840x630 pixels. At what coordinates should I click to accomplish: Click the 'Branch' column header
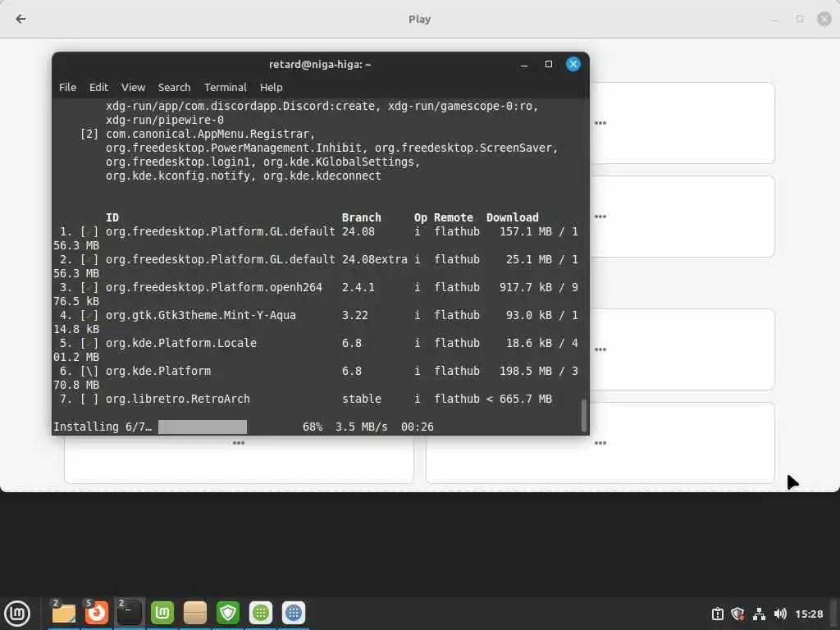coord(362,217)
